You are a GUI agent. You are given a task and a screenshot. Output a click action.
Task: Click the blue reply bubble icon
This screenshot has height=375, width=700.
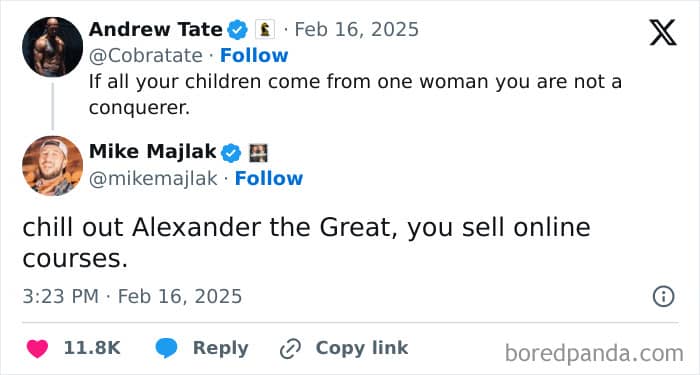click(167, 348)
